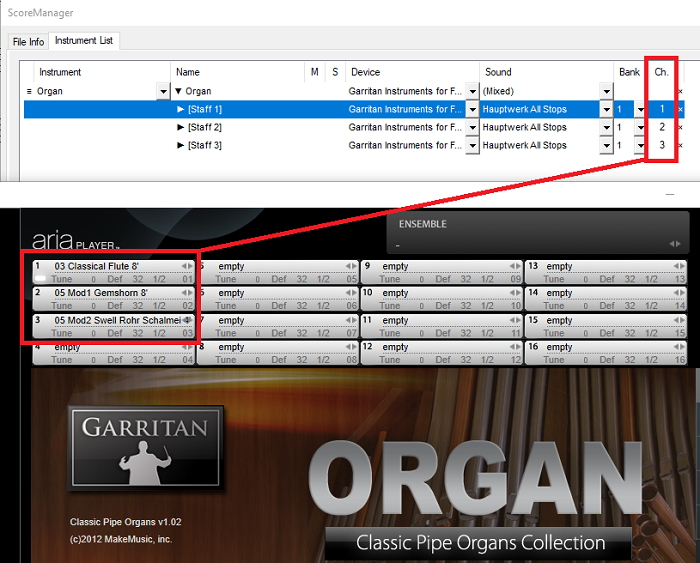
Task: Collapse the Organ tree row
Action: (179, 91)
